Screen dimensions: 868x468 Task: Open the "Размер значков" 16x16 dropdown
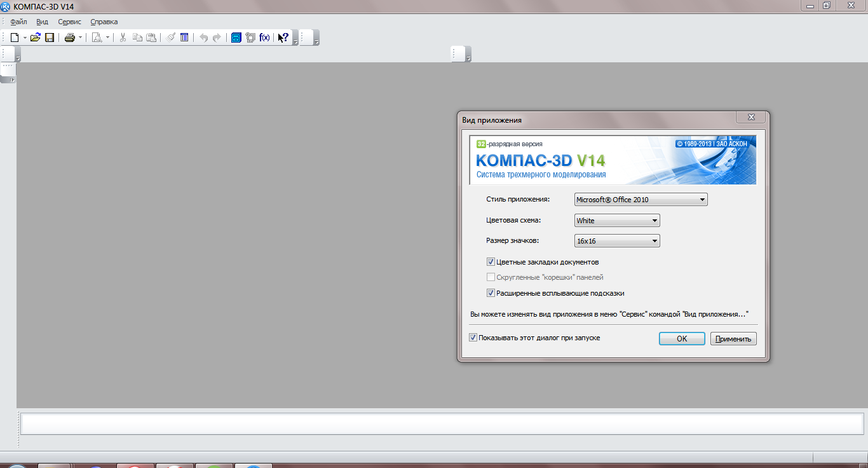tap(616, 241)
